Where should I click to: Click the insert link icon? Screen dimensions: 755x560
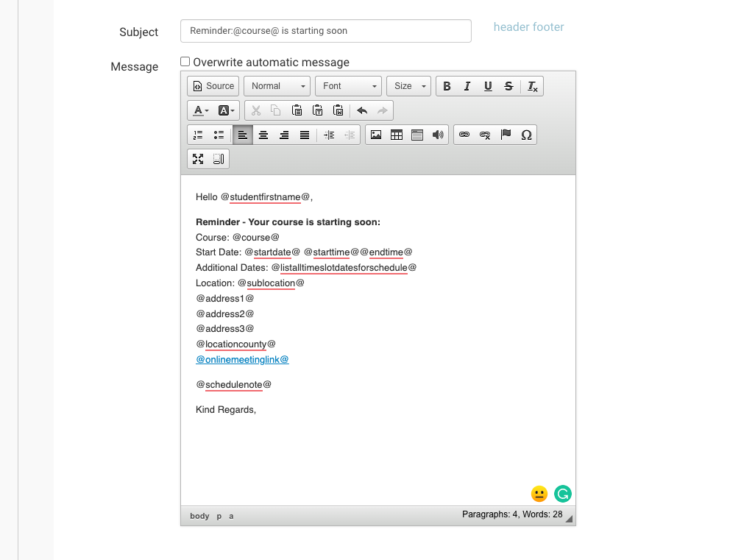tap(464, 135)
